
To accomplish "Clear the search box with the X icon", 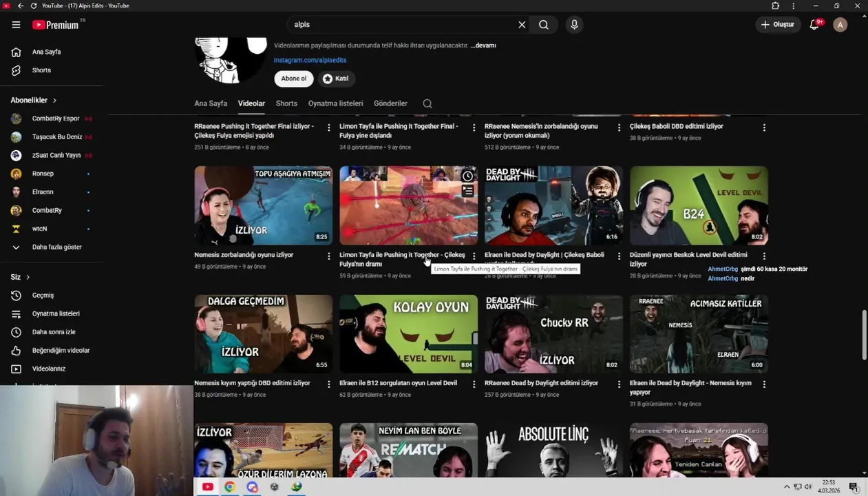I will click(x=522, y=25).
